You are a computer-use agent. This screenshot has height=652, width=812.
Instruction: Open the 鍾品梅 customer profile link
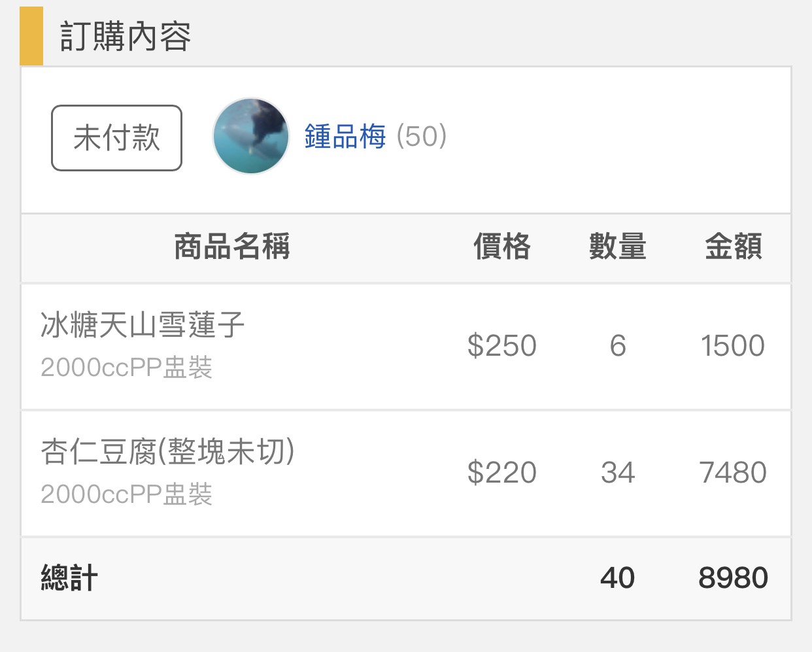(345, 137)
